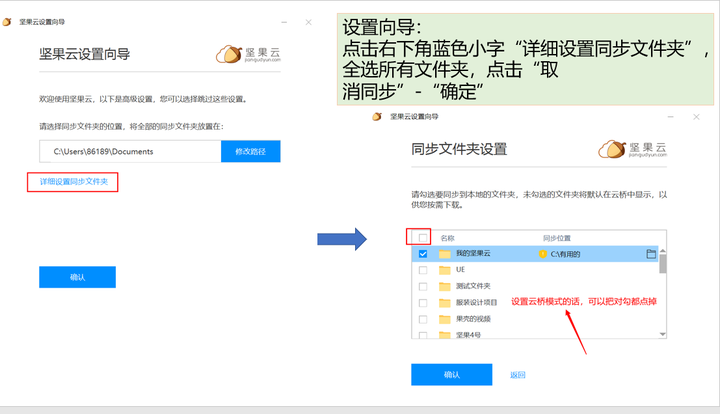The height and width of the screenshot is (414, 720).
Task: Click 确认 in the left setup wizard
Action: [77, 277]
